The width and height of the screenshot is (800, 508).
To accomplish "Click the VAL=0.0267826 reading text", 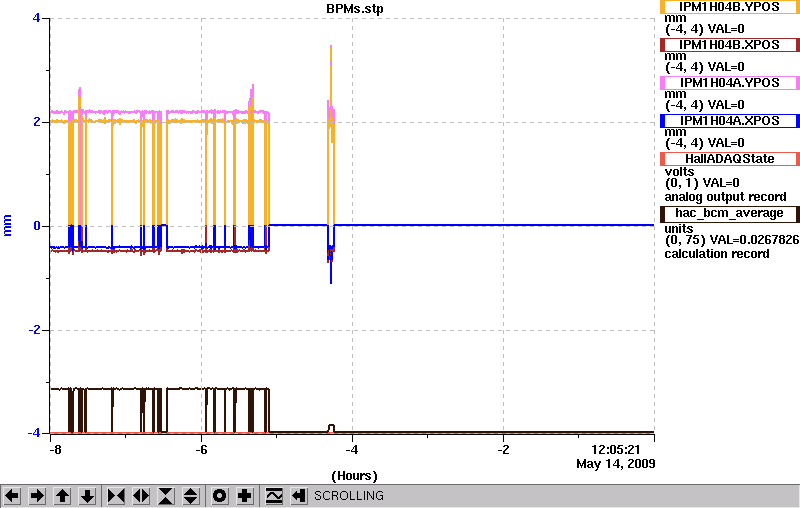I will pos(753,240).
